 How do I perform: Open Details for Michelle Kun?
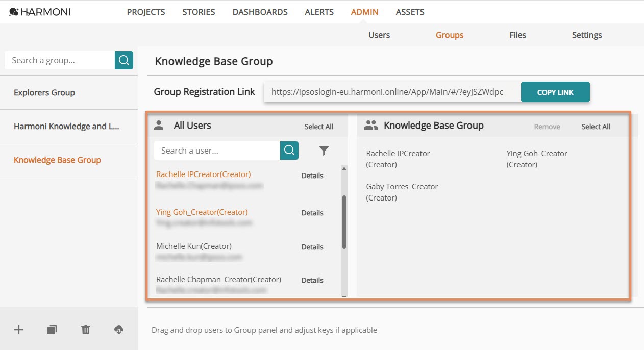(312, 247)
